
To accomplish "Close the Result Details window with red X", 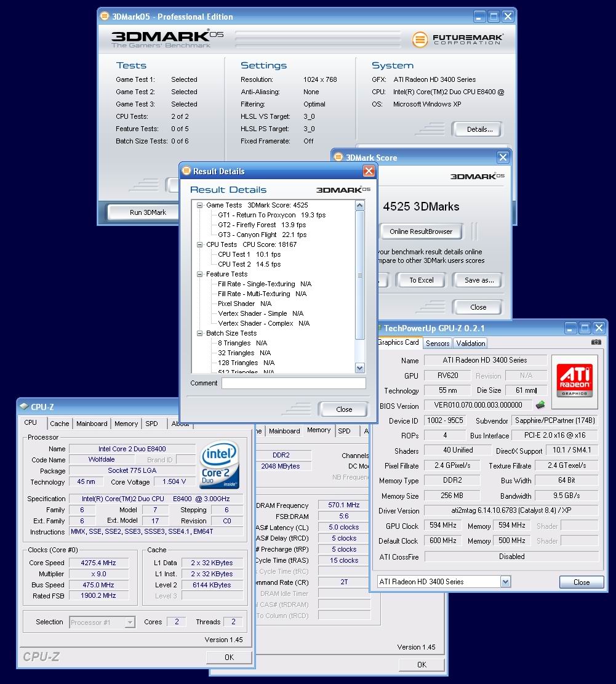I will point(369,171).
